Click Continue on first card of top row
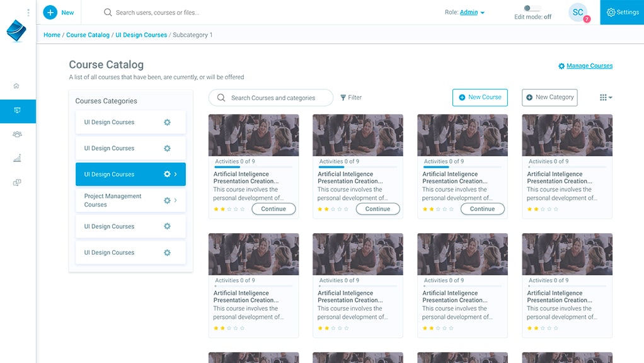The height and width of the screenshot is (363, 644). coord(273,209)
